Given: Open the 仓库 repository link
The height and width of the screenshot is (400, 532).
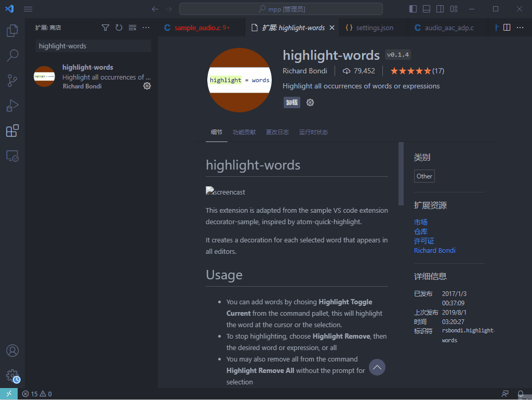Looking at the screenshot, I should click(421, 231).
